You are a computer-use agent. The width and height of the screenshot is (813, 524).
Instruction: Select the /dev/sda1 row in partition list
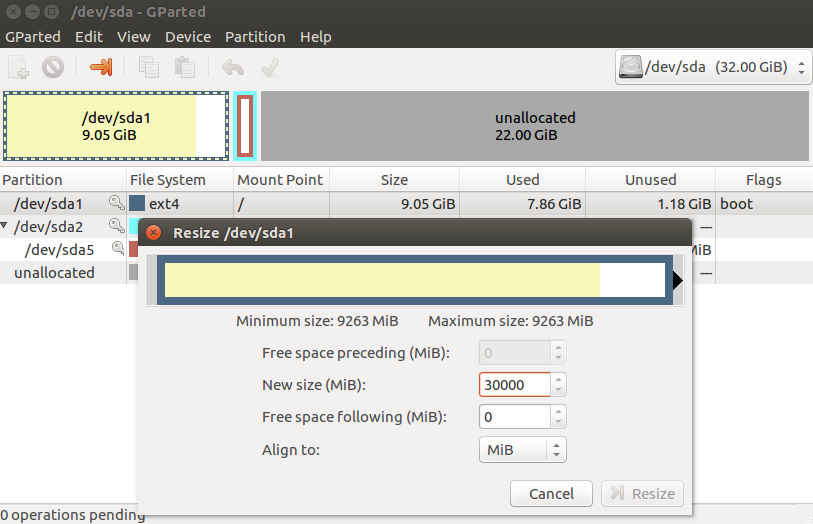click(x=406, y=203)
